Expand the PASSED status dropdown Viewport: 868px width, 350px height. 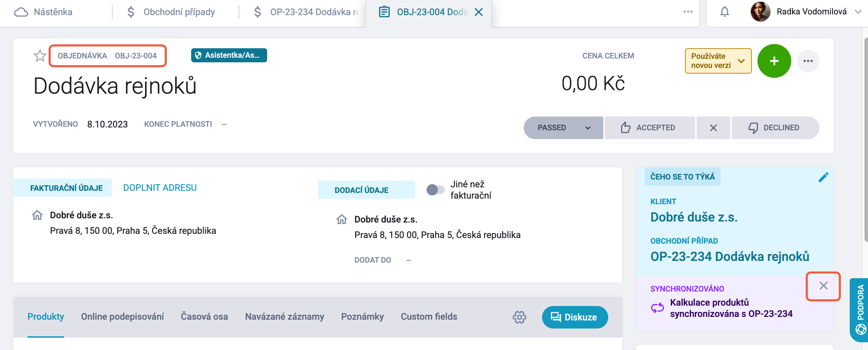coord(563,127)
